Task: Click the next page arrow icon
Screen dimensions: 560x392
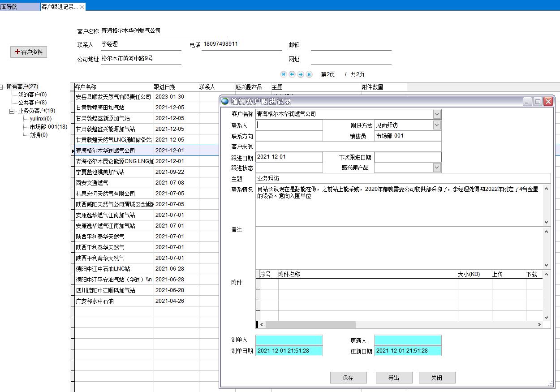Action: [x=301, y=74]
